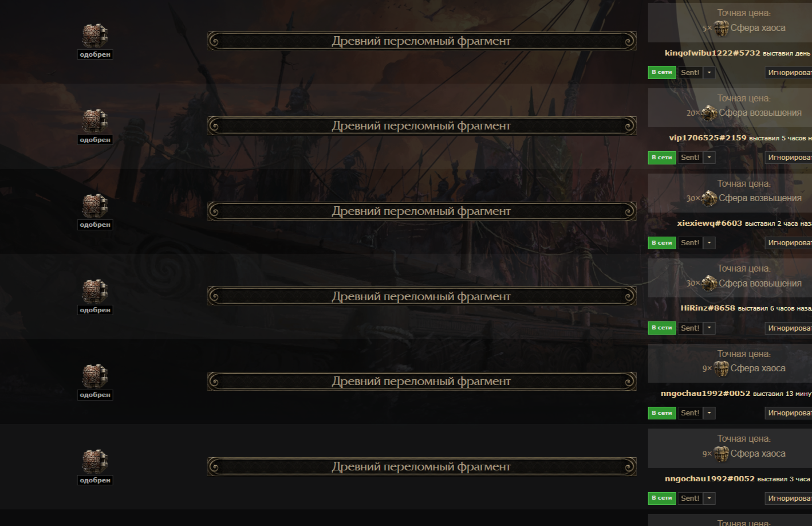Click item name header in xiexiewq listing
This screenshot has width=812, height=526.
coord(421,211)
